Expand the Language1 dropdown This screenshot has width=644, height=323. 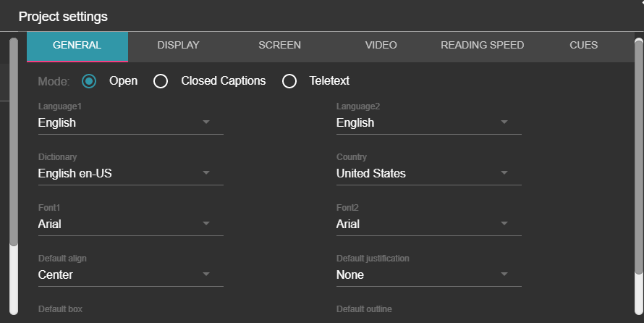click(130, 123)
